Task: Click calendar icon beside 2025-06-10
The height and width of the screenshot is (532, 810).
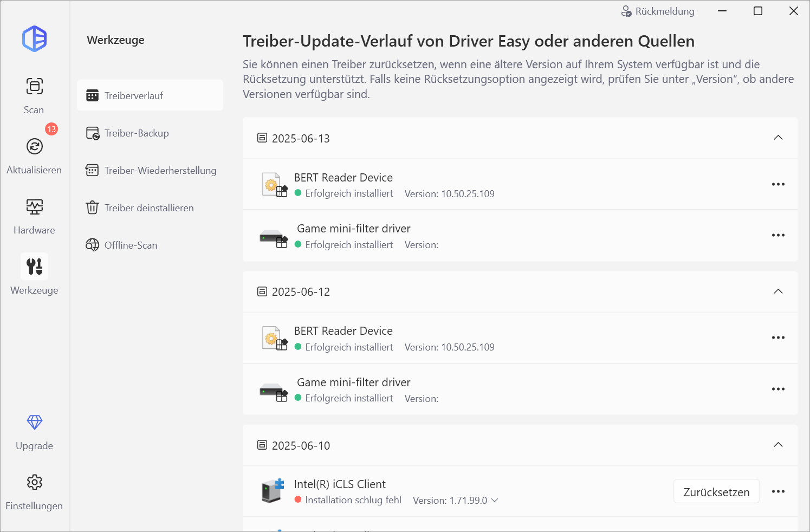Action: coord(262,445)
